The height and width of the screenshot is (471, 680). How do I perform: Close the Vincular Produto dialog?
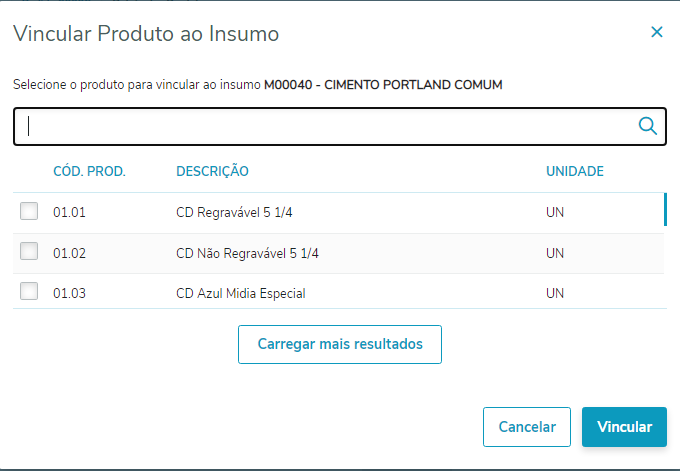[x=657, y=32]
